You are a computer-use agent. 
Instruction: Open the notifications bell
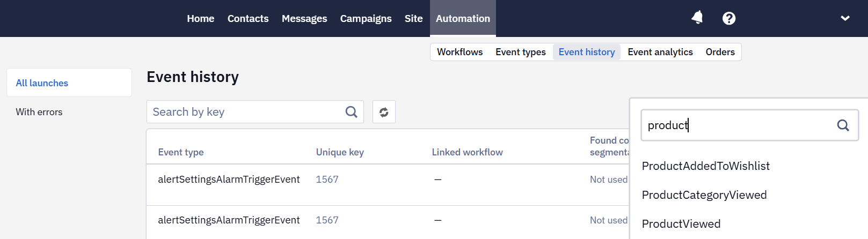coord(697,18)
